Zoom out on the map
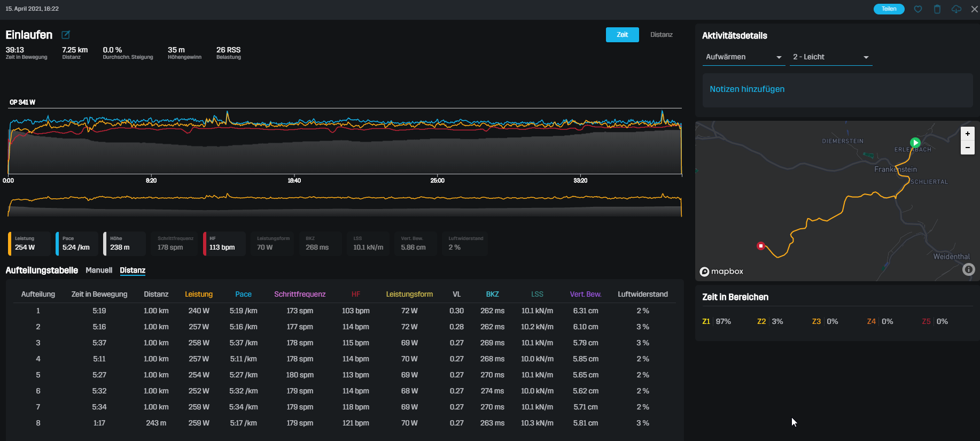The width and height of the screenshot is (980, 441). click(x=967, y=148)
